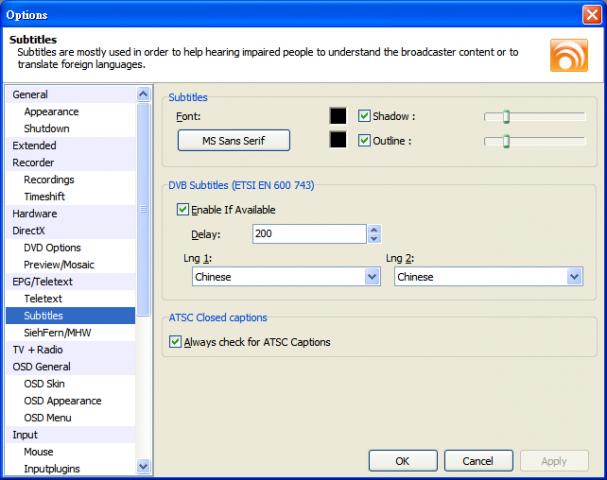607x480 pixels.
Task: Open the OSD Skin settings page
Action: pos(46,383)
